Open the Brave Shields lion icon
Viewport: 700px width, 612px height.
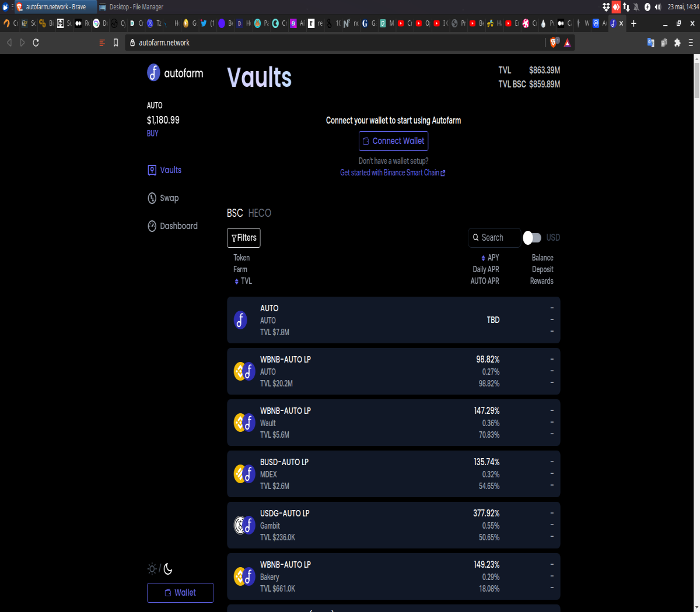[x=555, y=42]
